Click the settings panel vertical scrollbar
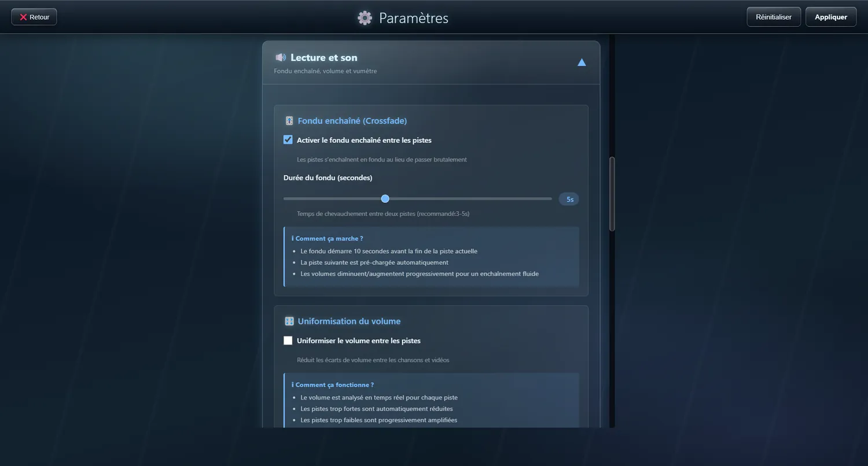 612,194
